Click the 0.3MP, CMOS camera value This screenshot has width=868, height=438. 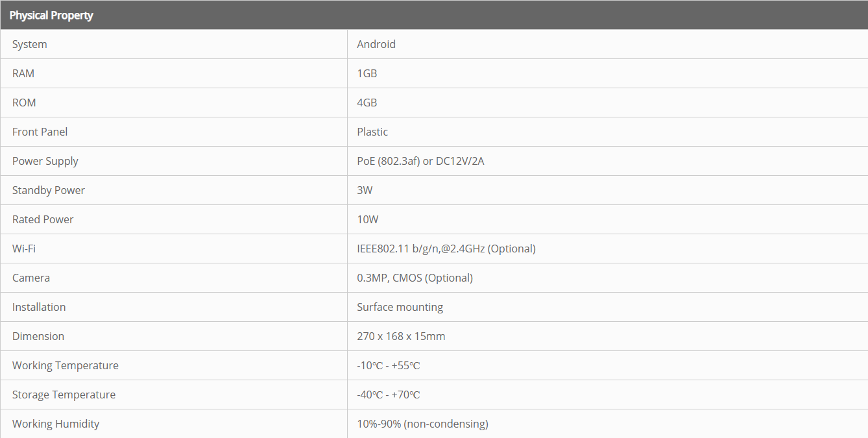415,278
